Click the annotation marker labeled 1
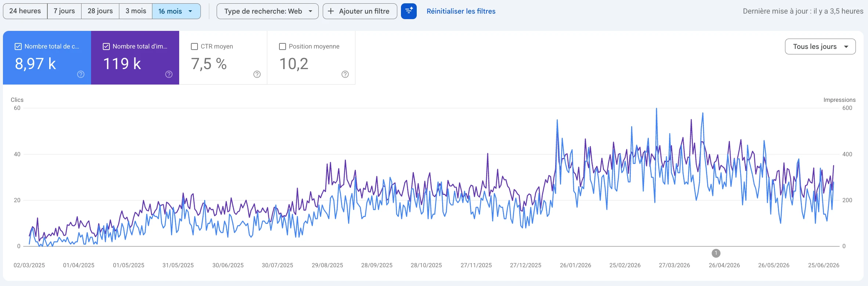 click(x=716, y=253)
